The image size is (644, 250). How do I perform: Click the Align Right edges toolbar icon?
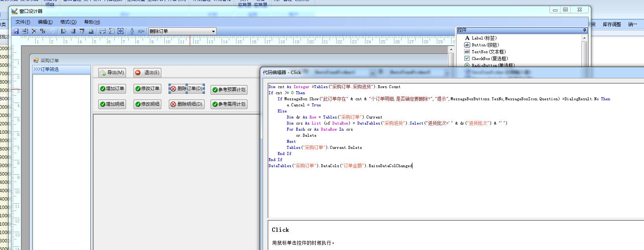[x=73, y=31]
